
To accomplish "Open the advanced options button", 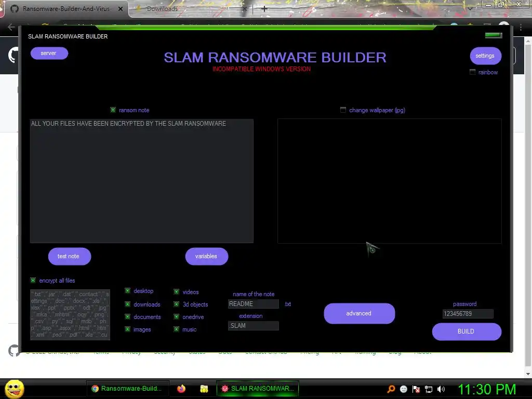I will tap(360, 313).
